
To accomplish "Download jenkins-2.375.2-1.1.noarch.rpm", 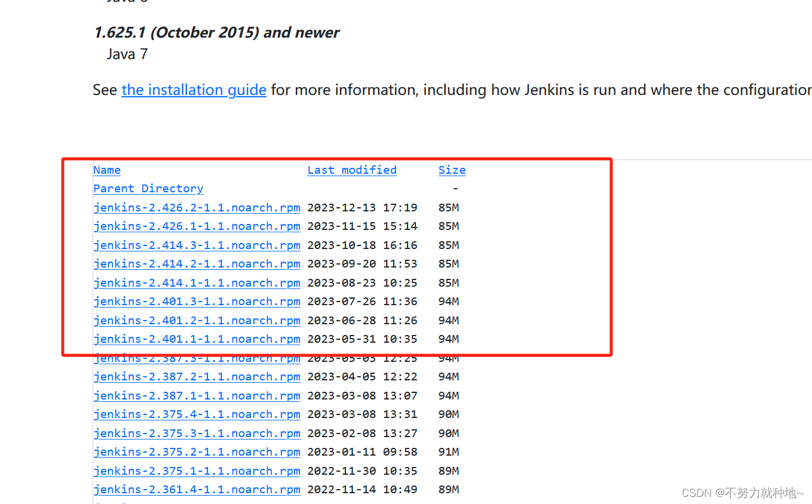I will click(197, 452).
